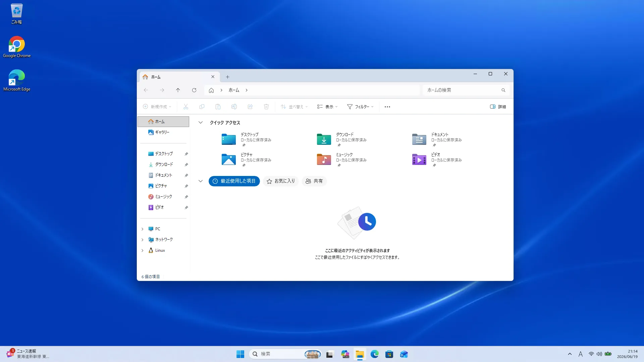The image size is (644, 362).
Task: Click the Rename icon in toolbar
Action: [x=234, y=107]
